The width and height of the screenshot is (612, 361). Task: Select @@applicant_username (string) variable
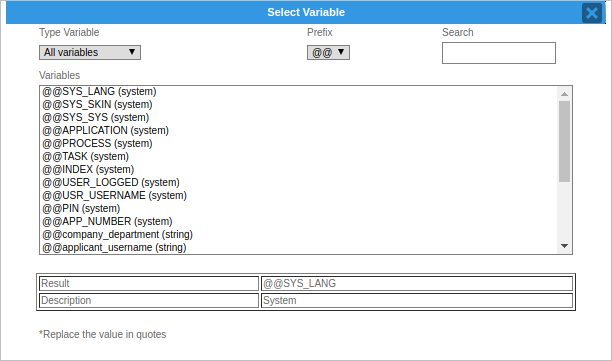coord(299,247)
